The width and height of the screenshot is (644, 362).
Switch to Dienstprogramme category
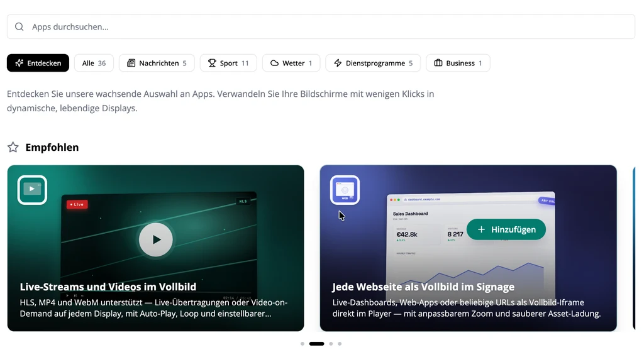pos(373,63)
